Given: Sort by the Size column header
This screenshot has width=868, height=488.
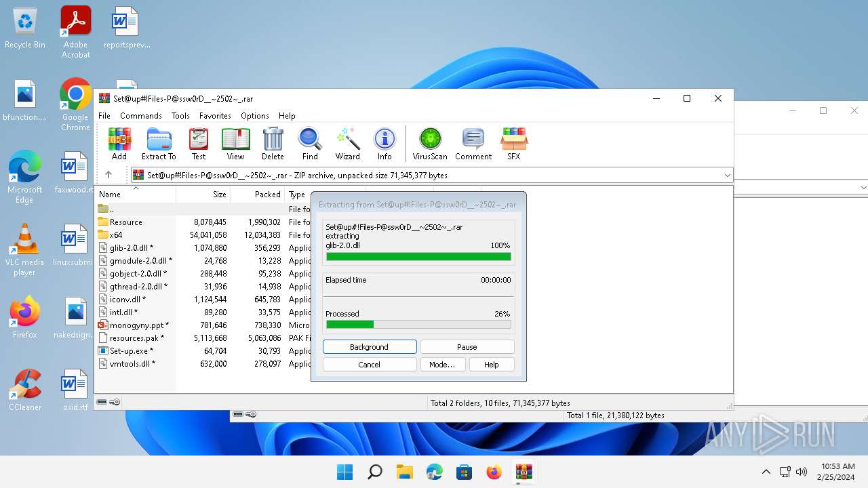Looking at the screenshot, I should pyautogui.click(x=203, y=195).
